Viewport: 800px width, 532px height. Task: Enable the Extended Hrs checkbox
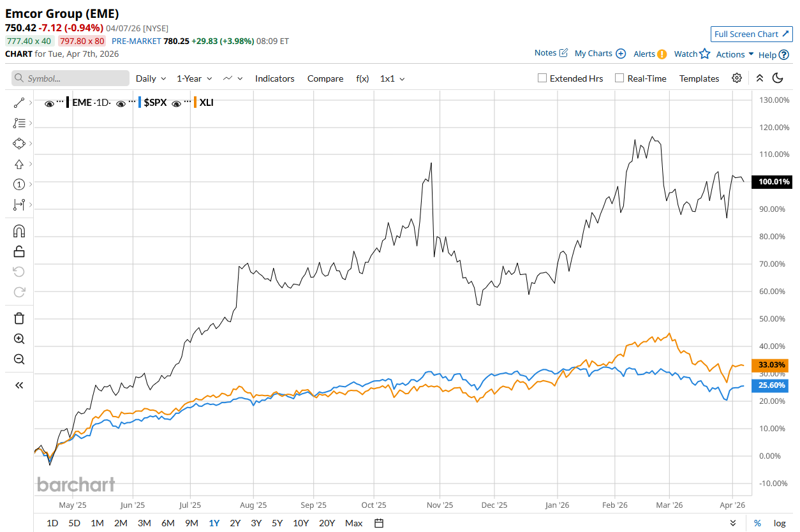(542, 78)
